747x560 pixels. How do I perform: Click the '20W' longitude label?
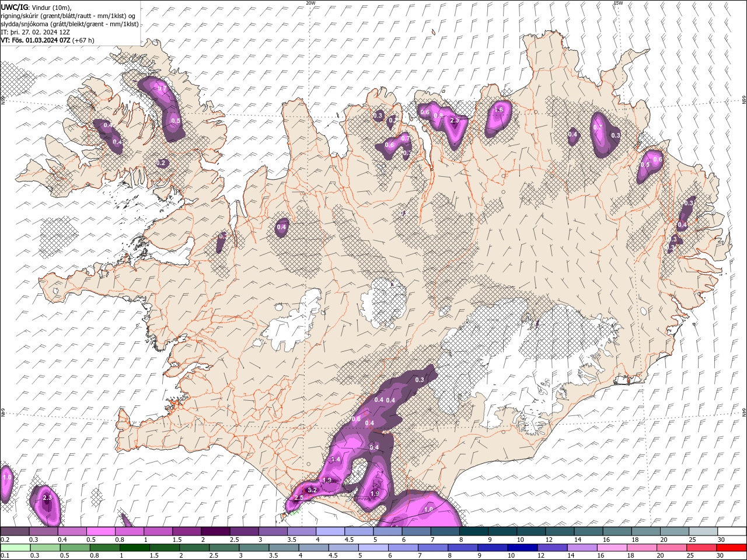point(310,3)
